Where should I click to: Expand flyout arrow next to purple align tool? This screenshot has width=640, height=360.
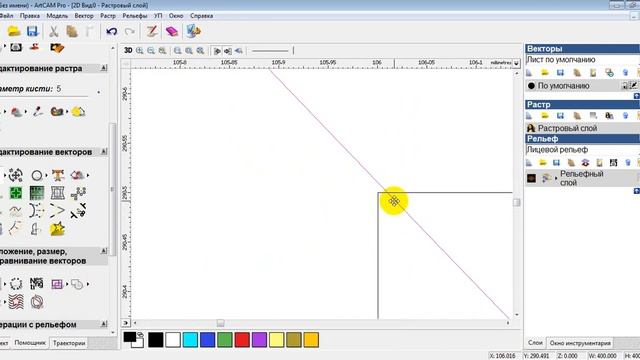coord(67,284)
